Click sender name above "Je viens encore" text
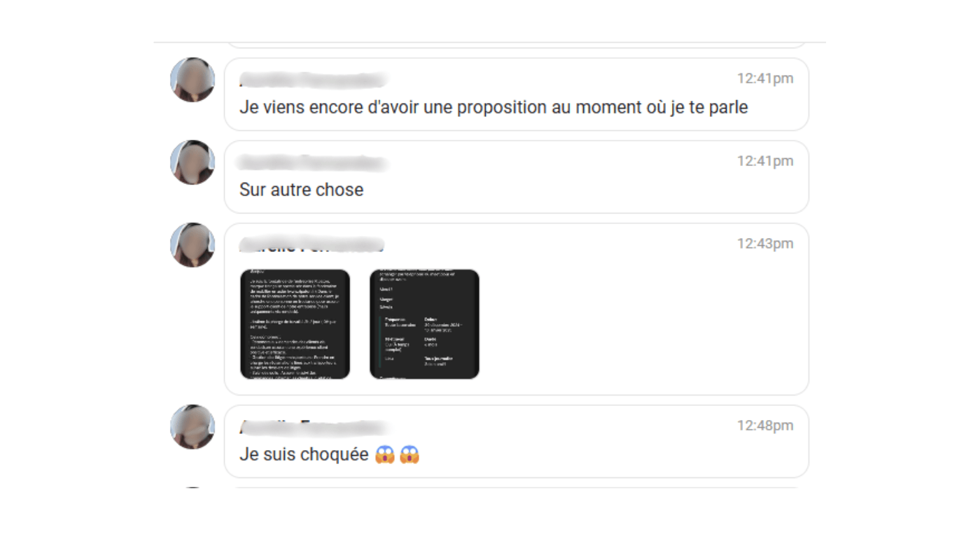The width and height of the screenshot is (980, 553). [314, 79]
